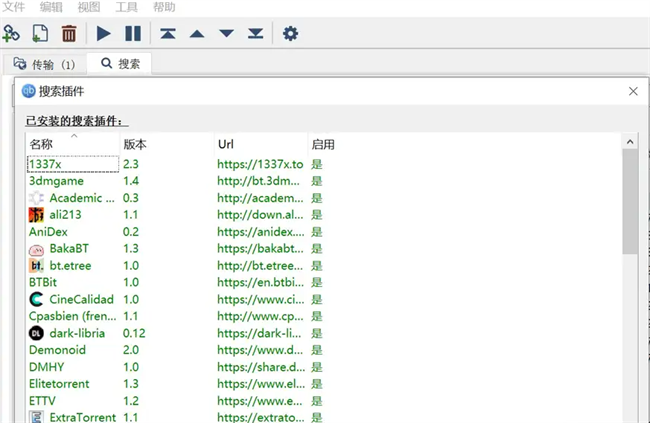Image resolution: width=650 pixels, height=423 pixels.
Task: Move torrent to top of queue
Action: click(168, 33)
